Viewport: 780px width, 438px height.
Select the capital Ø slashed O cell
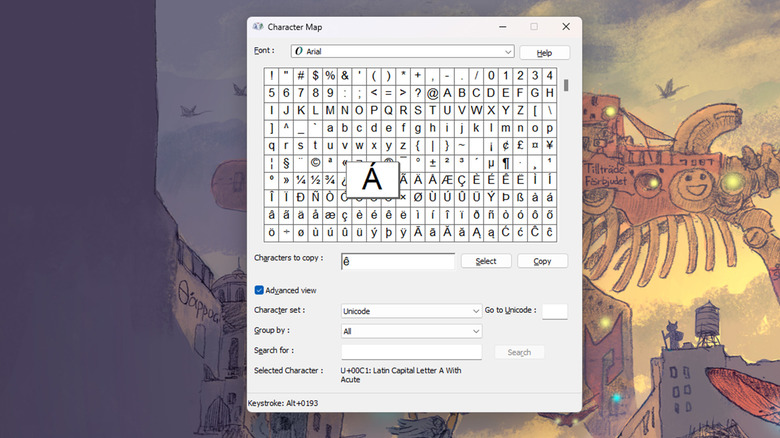click(x=418, y=198)
